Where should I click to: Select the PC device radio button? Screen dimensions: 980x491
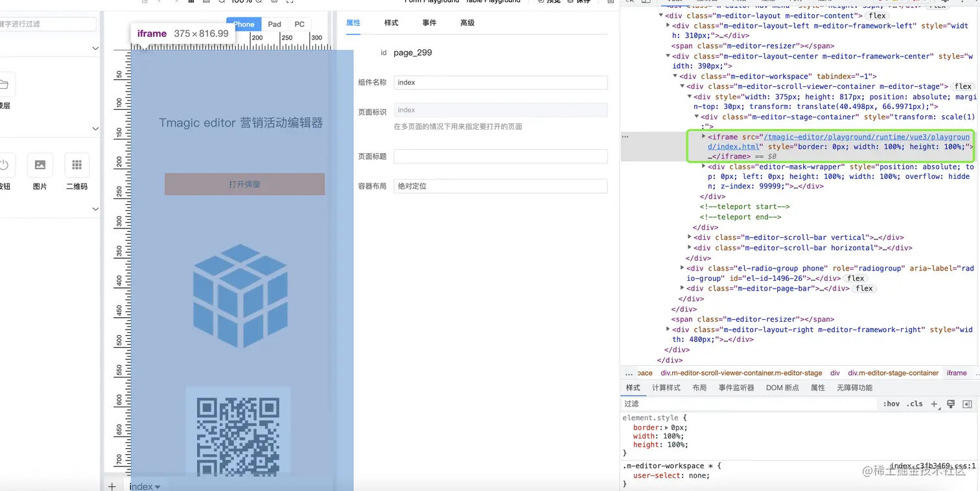[299, 24]
